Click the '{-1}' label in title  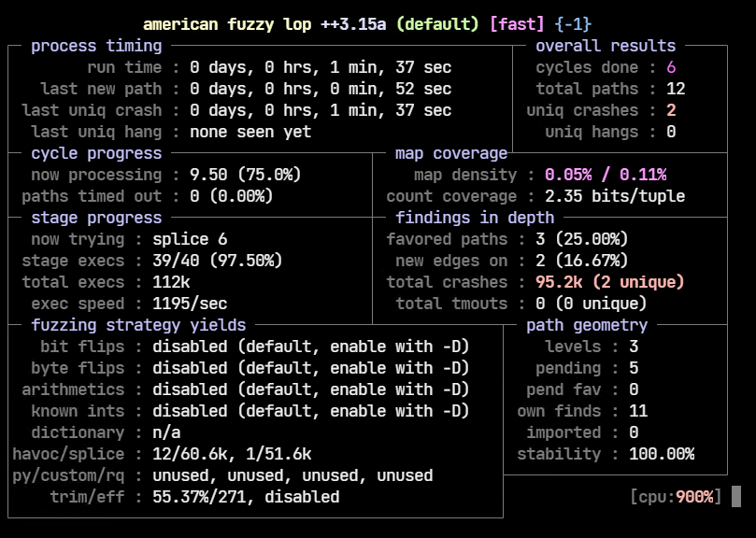[573, 24]
